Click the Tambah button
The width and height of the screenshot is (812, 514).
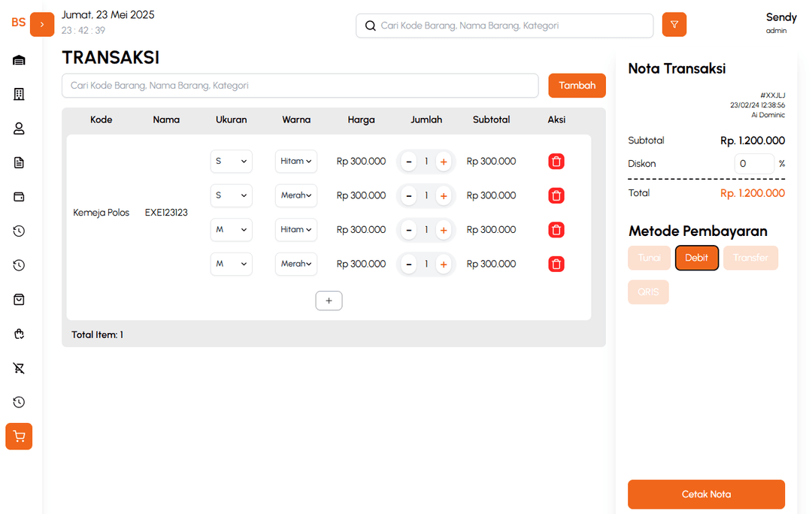tap(577, 86)
